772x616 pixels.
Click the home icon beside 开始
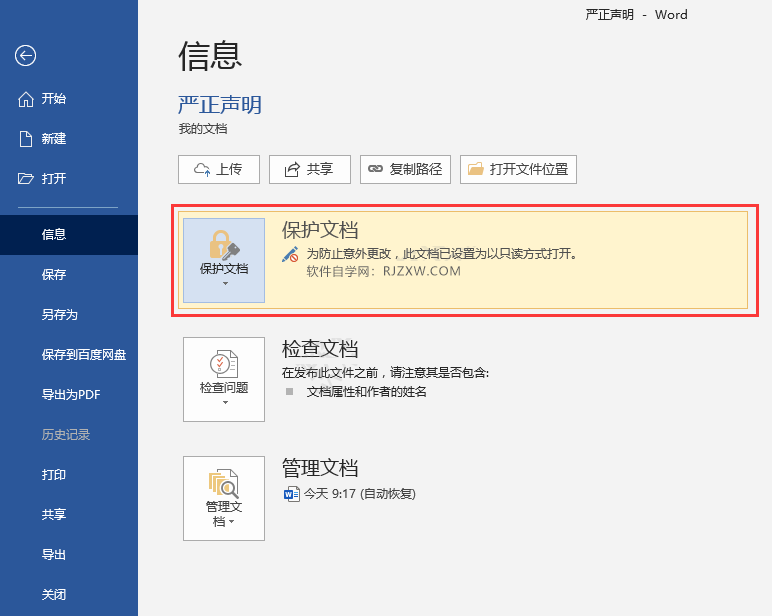pyautogui.click(x=26, y=99)
